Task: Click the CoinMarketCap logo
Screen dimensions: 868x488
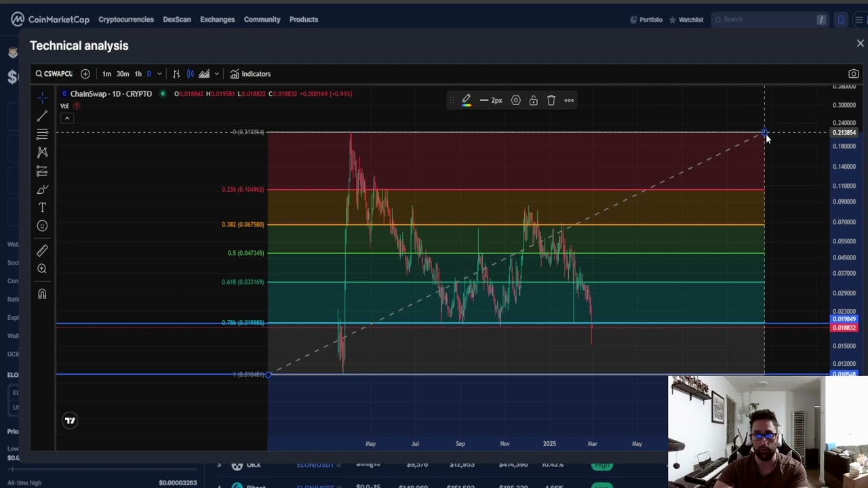Action: coord(50,19)
